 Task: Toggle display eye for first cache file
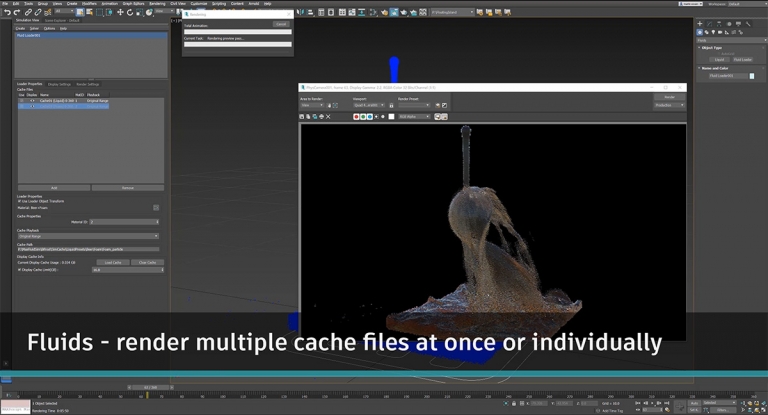click(32, 101)
